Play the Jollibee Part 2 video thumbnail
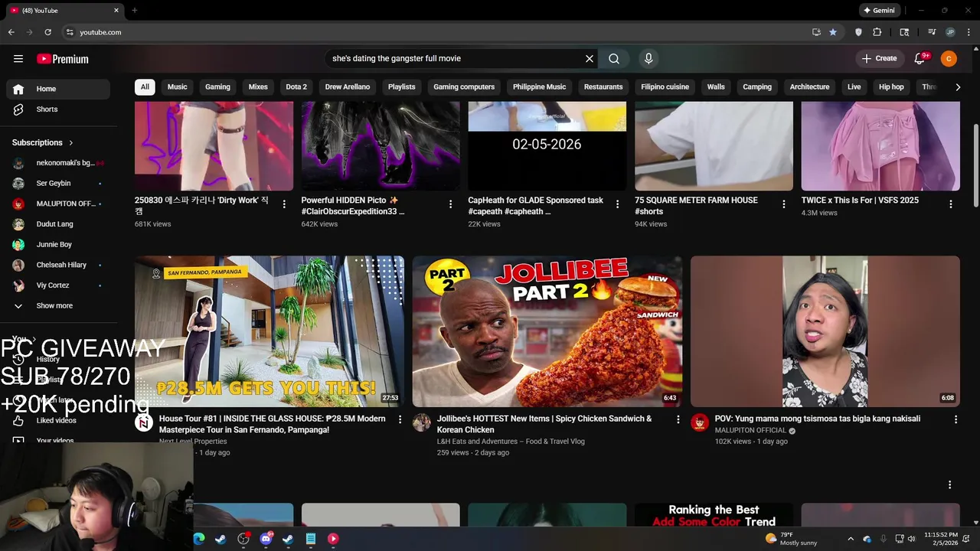This screenshot has height=551, width=980. click(547, 331)
